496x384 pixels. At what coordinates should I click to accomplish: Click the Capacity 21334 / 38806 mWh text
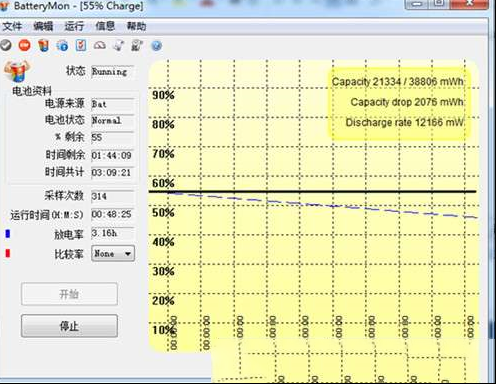coord(398,82)
